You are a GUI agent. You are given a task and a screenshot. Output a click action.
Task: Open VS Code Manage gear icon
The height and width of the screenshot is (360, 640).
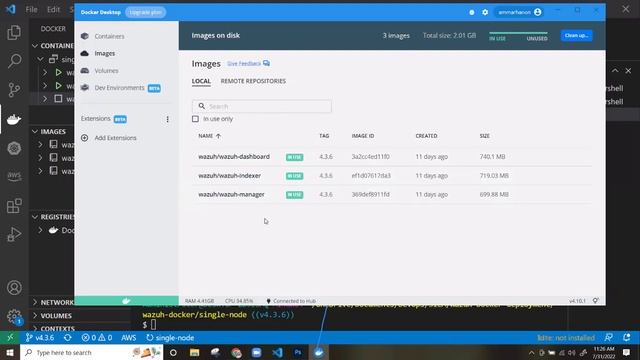14,316
